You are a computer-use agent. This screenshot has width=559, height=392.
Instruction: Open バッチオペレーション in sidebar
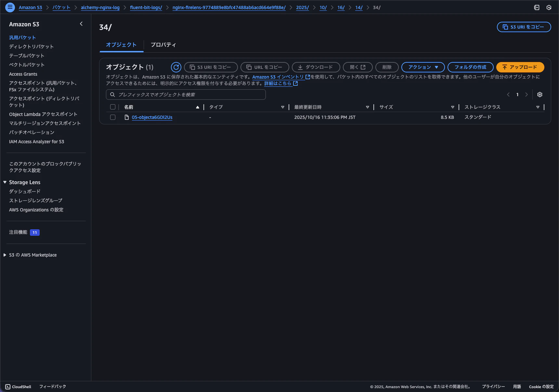(32, 133)
